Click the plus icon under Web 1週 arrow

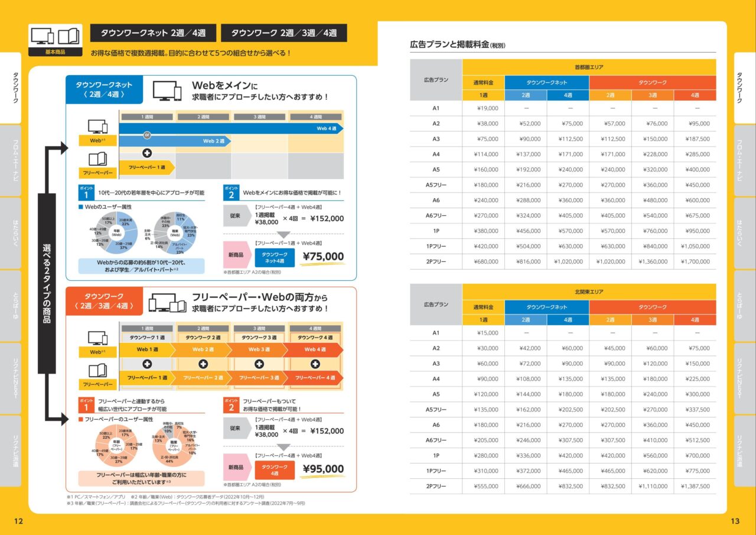coord(147,364)
